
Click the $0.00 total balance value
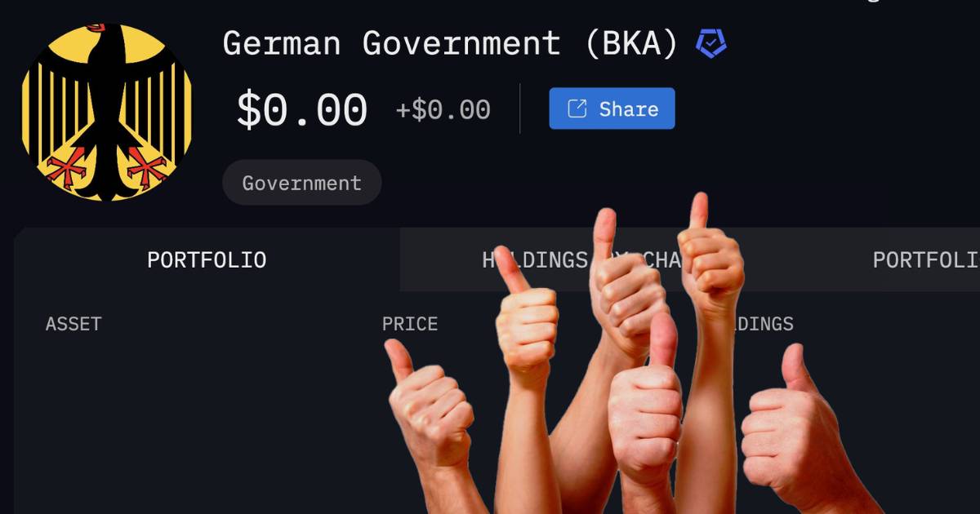tap(302, 110)
